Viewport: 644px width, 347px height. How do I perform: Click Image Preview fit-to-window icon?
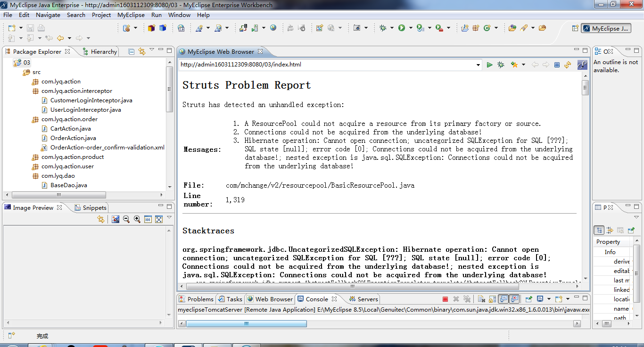pos(159,219)
